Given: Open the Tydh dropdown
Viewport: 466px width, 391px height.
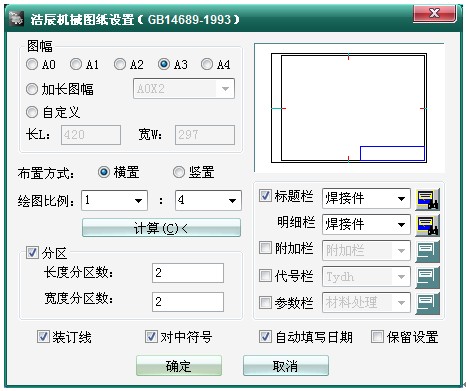Looking at the screenshot, I should click(366, 276).
